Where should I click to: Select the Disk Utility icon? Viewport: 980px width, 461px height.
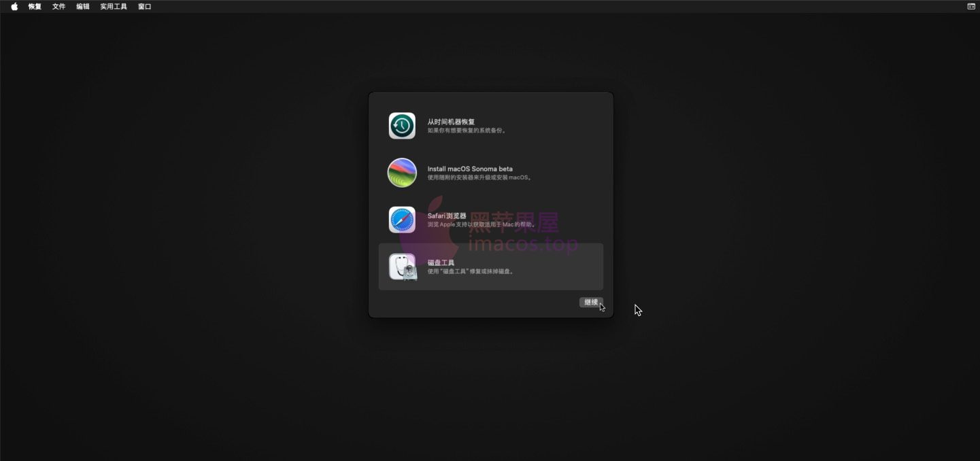click(403, 267)
